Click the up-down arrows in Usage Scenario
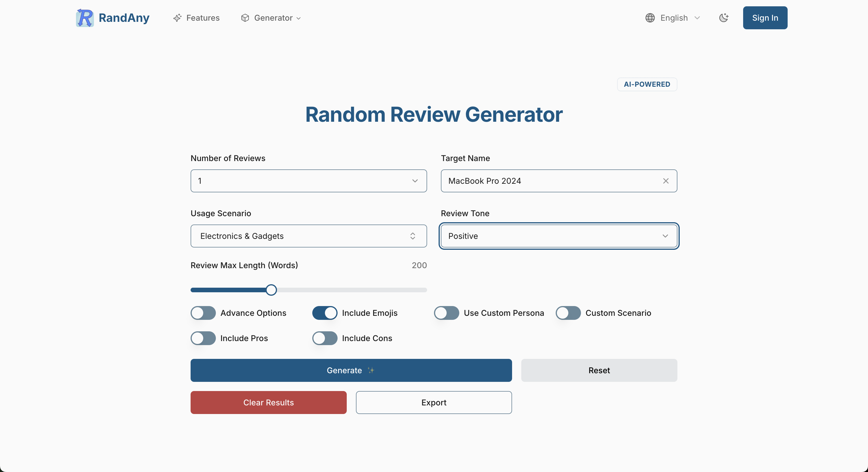868x472 pixels. pos(412,236)
